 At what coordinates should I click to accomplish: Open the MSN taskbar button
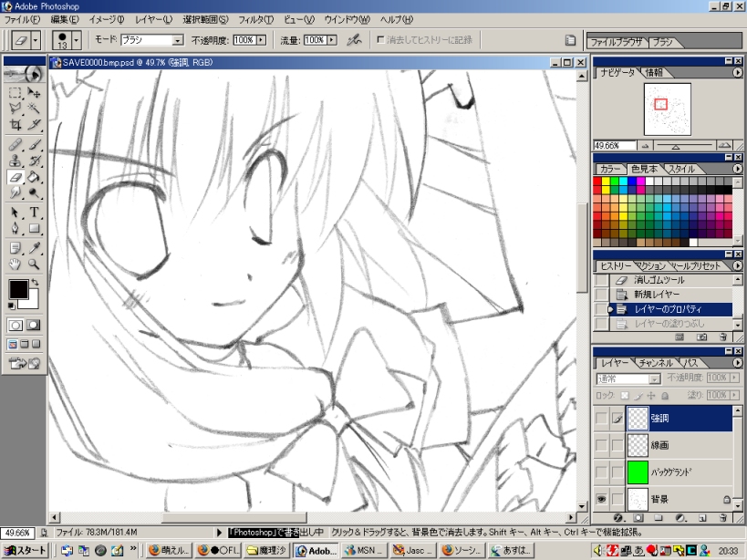tap(365, 551)
